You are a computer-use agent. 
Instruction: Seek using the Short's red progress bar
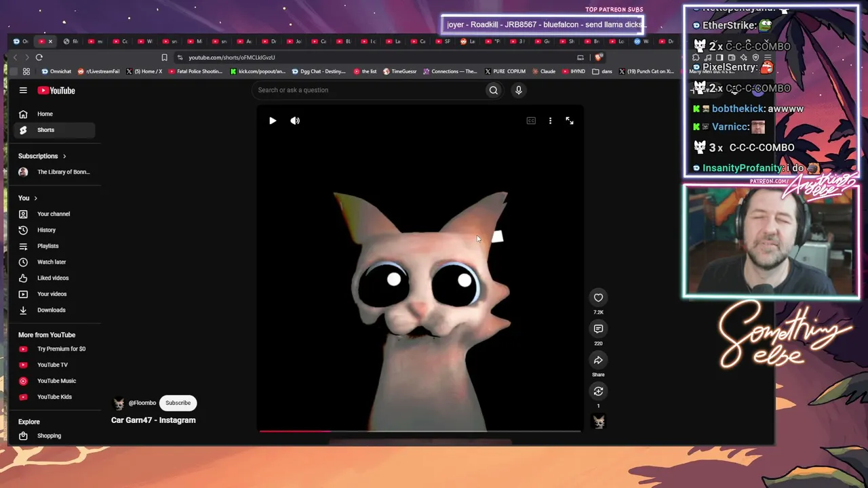(419, 430)
